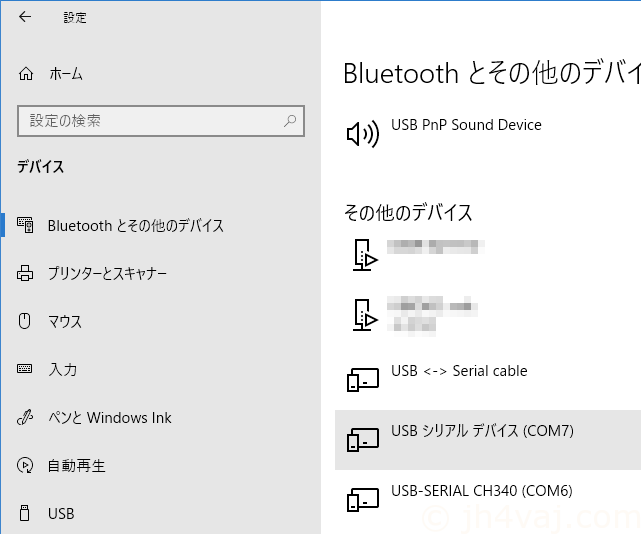Click the autoplay (自動再生) icon
641x534 pixels.
coord(25,465)
